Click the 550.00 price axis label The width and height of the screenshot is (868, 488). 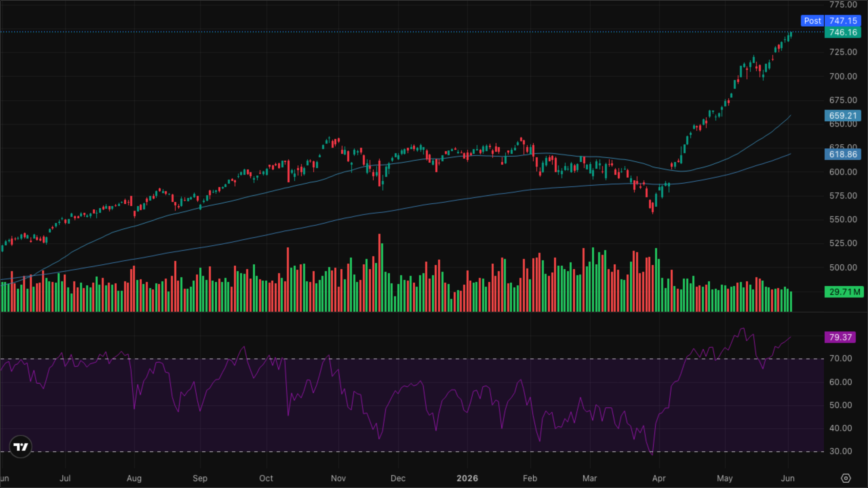pyautogui.click(x=843, y=219)
